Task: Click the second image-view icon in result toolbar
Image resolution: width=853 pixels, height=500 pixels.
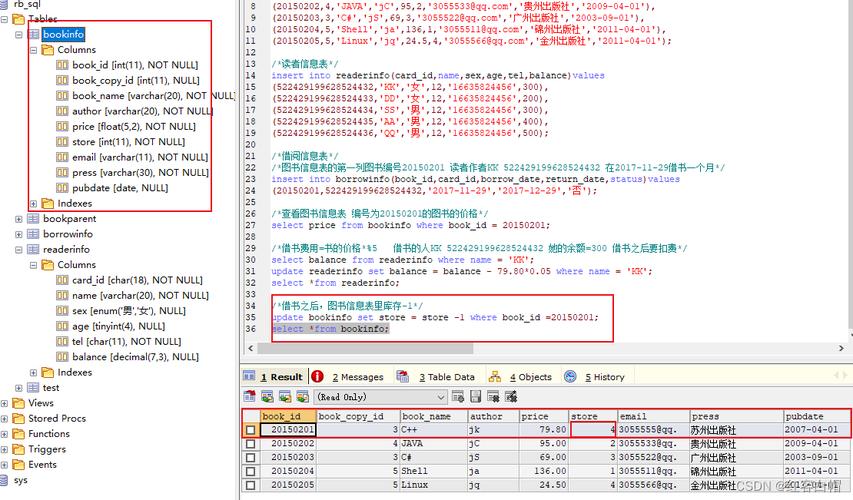Action: point(285,397)
